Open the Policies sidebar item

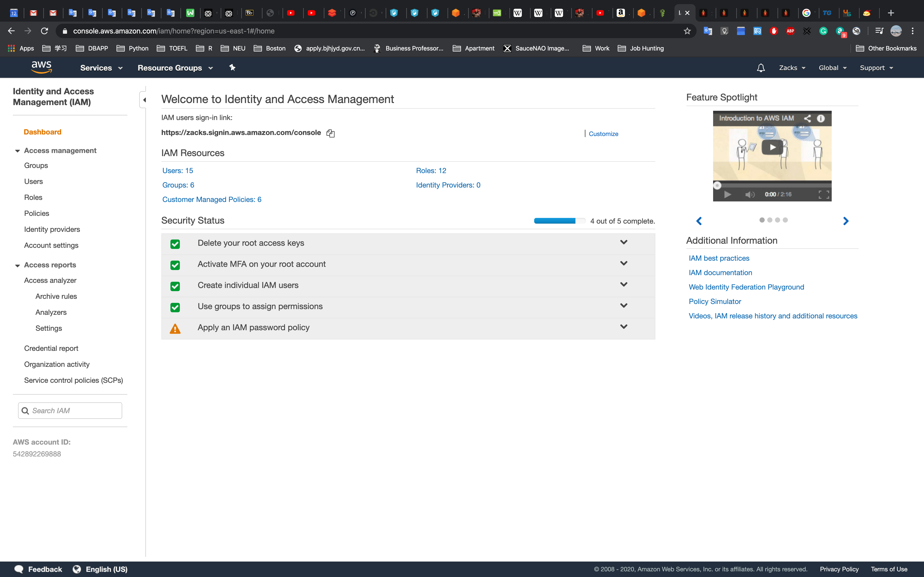pos(37,213)
